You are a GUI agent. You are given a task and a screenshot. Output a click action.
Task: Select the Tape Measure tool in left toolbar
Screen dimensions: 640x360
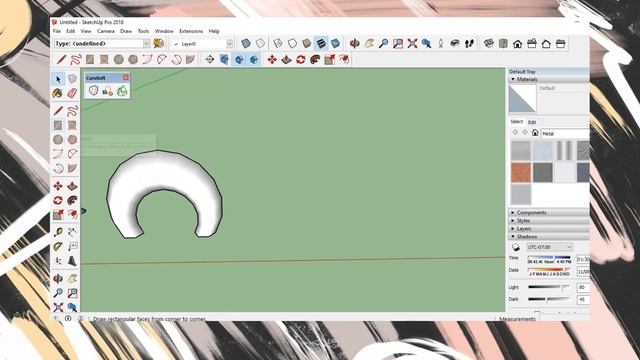pyautogui.click(x=58, y=232)
